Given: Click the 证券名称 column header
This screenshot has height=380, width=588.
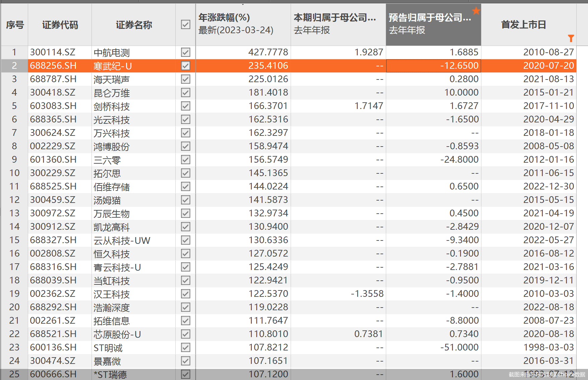Looking at the screenshot, I should tap(134, 25).
